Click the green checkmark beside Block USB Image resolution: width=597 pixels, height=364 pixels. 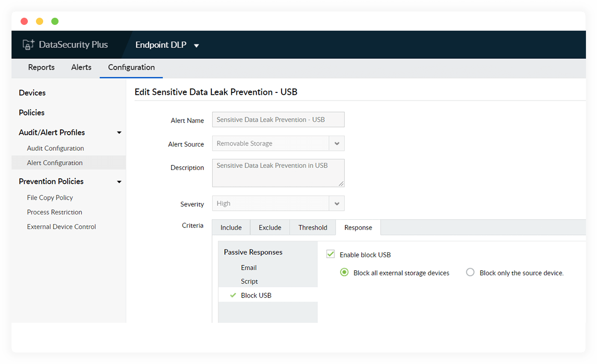[x=233, y=296]
